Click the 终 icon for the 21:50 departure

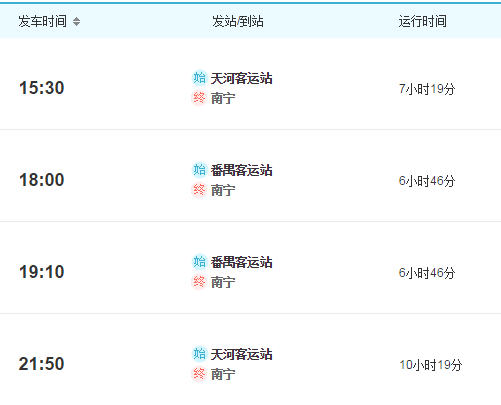199,374
